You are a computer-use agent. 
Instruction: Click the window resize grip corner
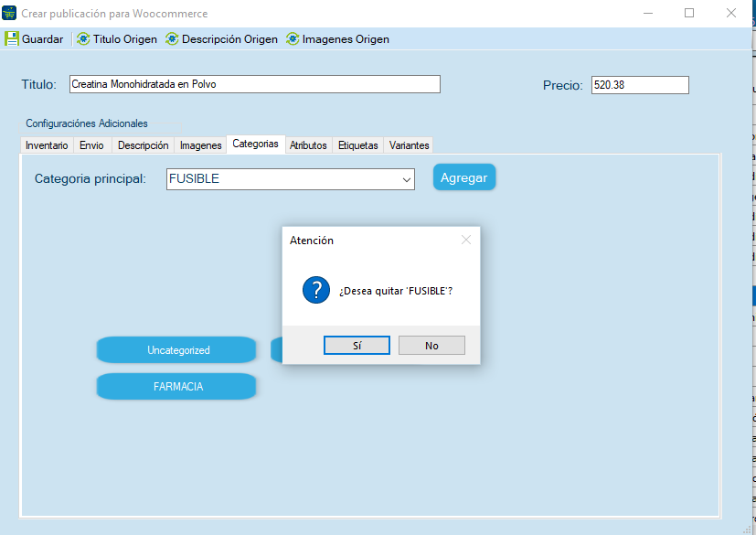pyautogui.click(x=747, y=530)
